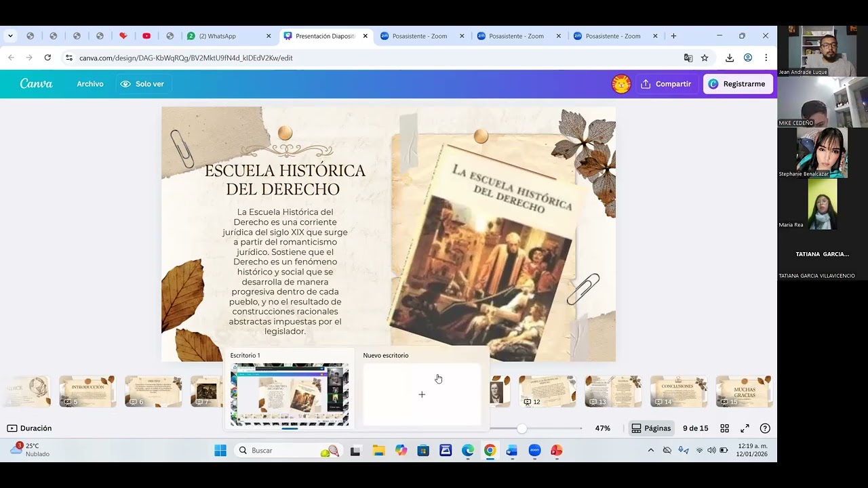This screenshot has width=868, height=488.
Task: Go forward in browser history
Action: 29,58
